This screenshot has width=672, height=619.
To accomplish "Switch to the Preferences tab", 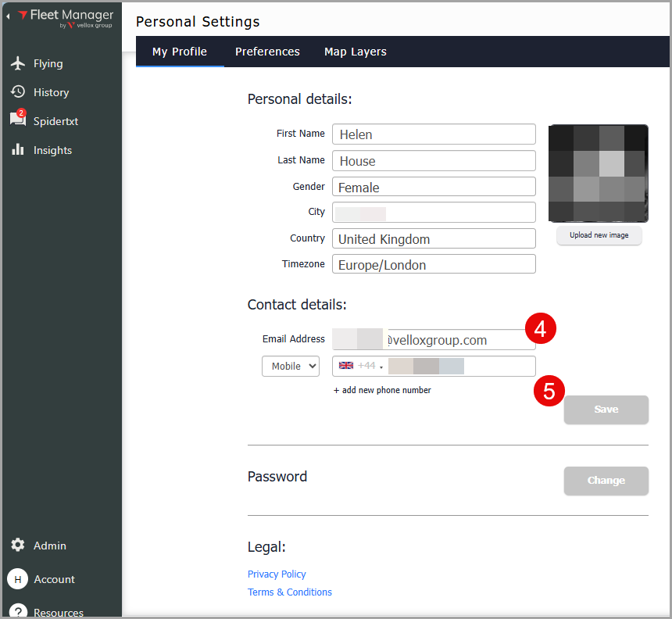I will 267,52.
